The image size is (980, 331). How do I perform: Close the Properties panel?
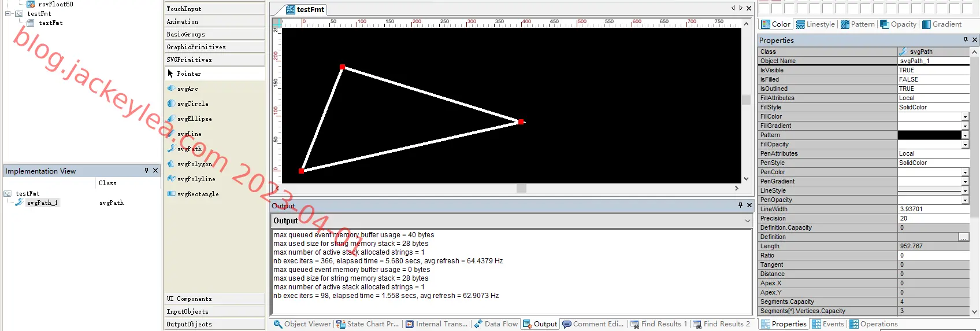[975, 39]
